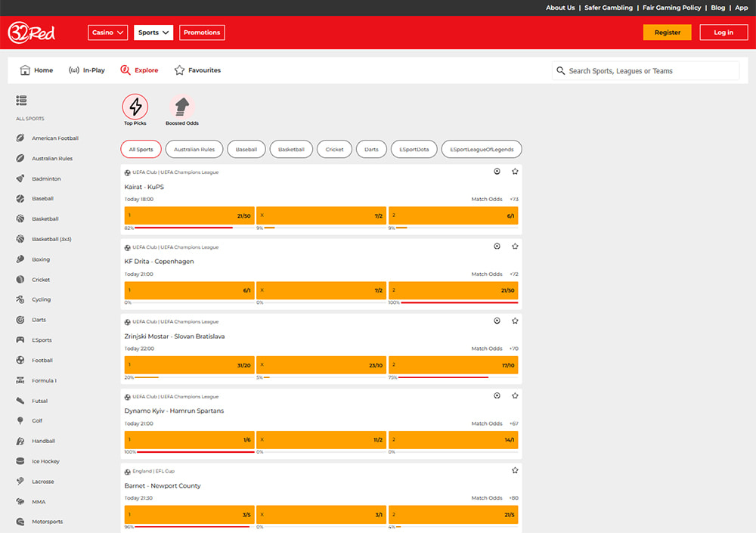Viewport: 756px width, 533px height.
Task: Favourite Dynamo Kyiv - Hamrun Spartans match
Action: [x=515, y=395]
